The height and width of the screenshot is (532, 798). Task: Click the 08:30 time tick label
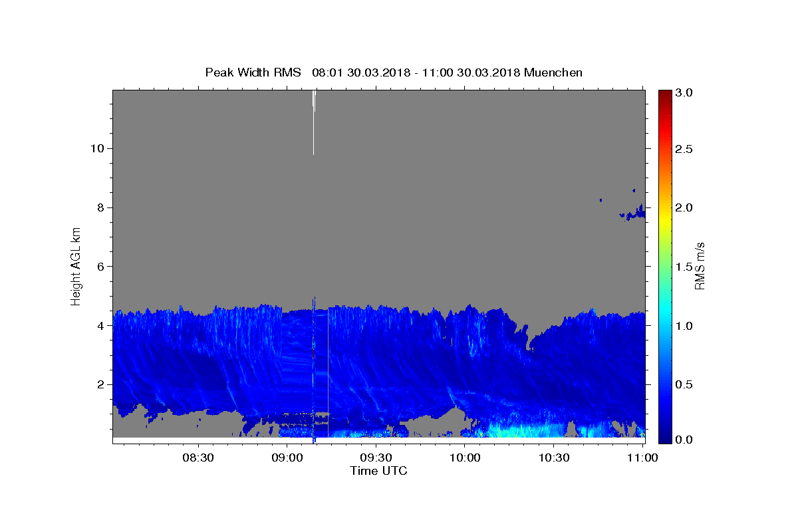coord(198,458)
